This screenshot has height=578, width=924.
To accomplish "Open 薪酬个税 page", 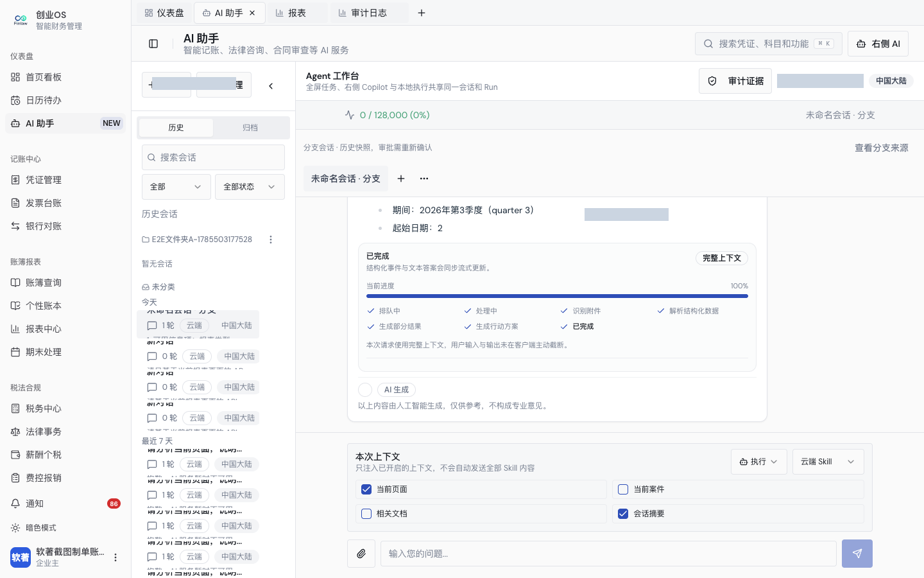I will point(65,455).
